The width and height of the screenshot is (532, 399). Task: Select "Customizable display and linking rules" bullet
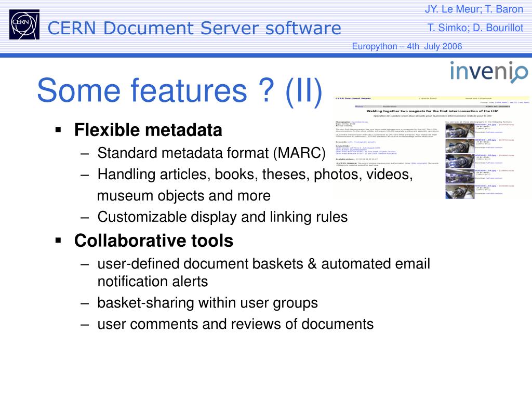tap(222, 217)
